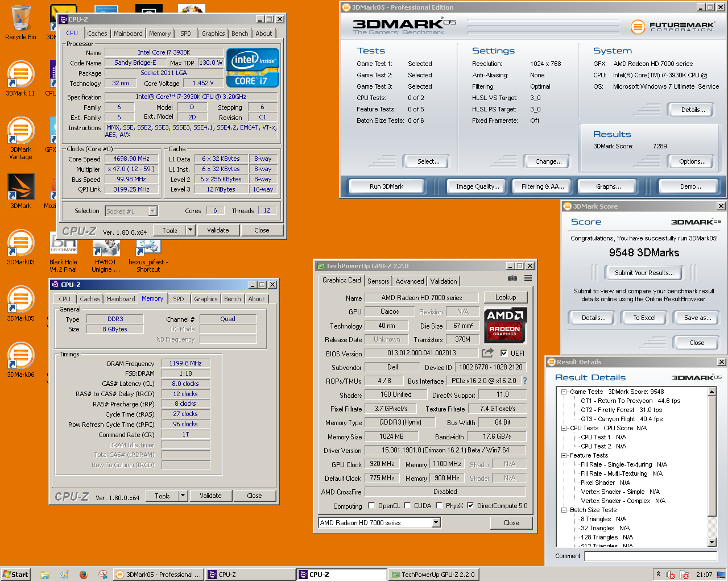Click the Lookup button in GPU-Z

506,297
